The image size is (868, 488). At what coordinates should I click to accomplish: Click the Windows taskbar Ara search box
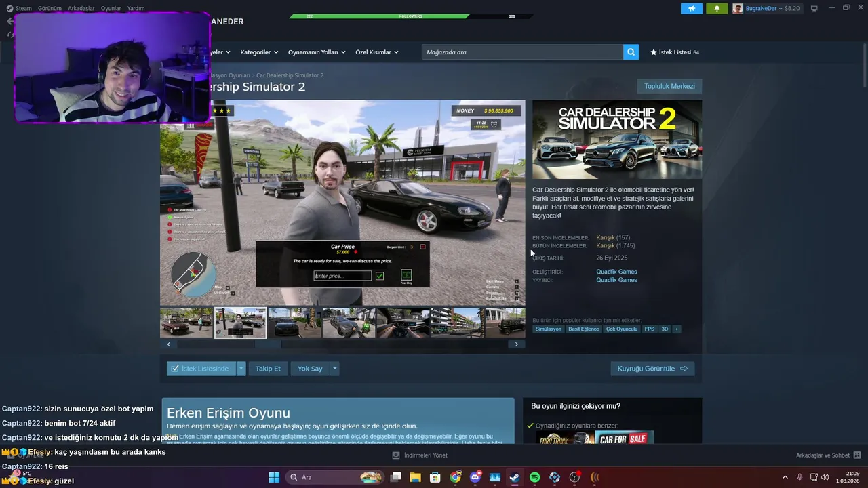coord(335,477)
